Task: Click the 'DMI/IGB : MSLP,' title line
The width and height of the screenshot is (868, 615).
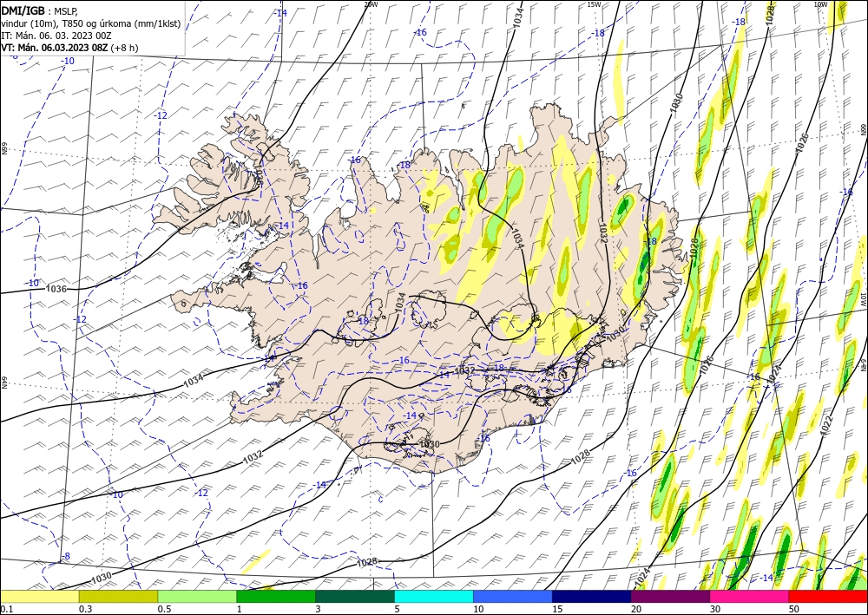Action: 39,10
